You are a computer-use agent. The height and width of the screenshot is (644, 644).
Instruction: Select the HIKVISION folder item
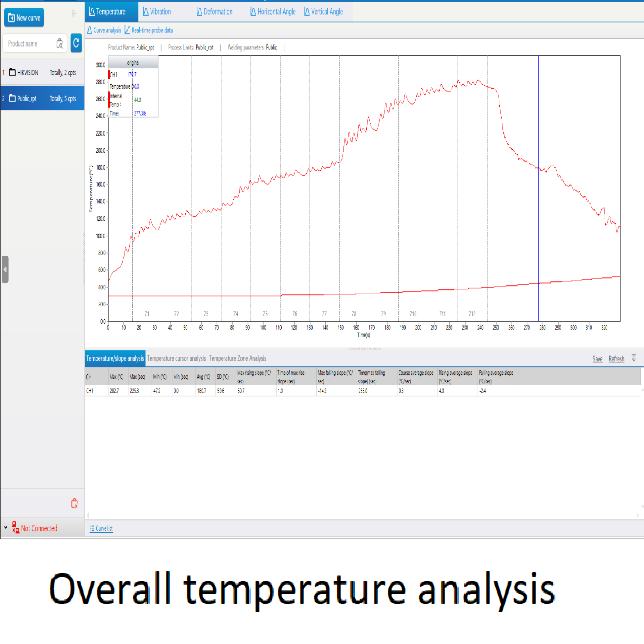pos(27,73)
